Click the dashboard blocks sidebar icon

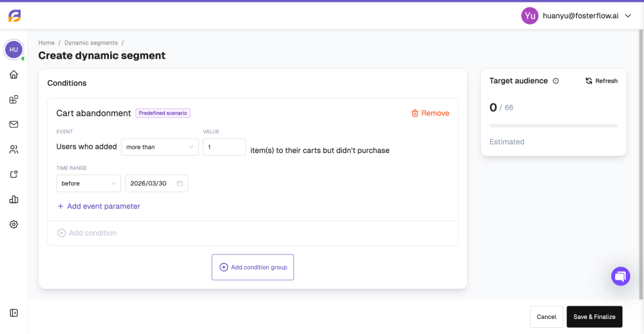click(x=14, y=100)
